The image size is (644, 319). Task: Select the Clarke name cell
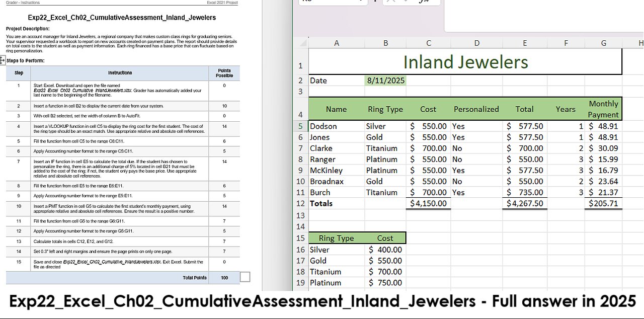coord(337,148)
